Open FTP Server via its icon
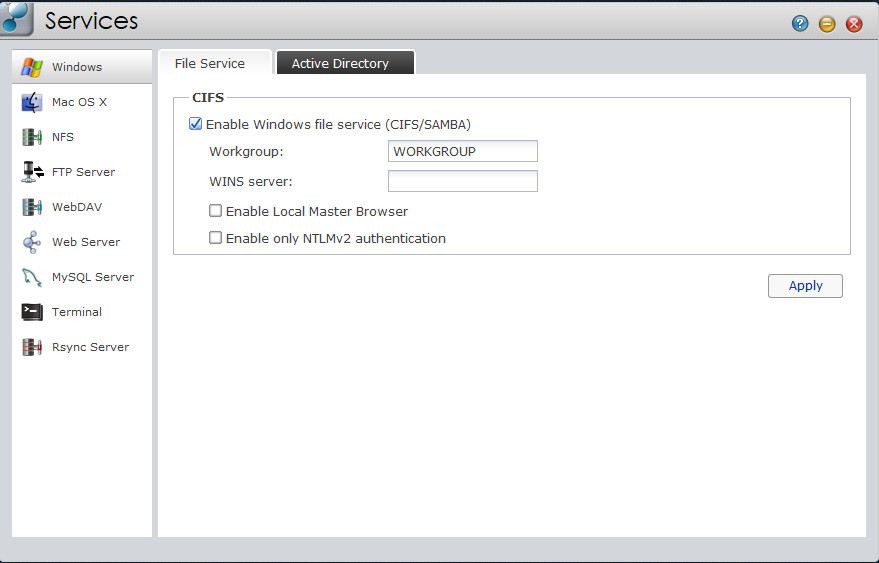Image resolution: width=879 pixels, height=563 pixels. [32, 172]
